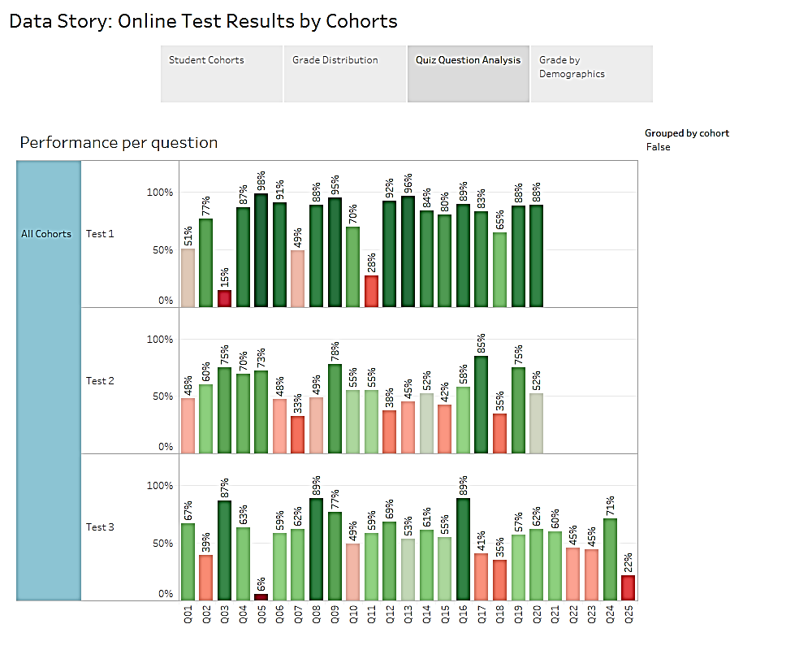Viewport: 812px width, 650px height.
Task: Click the Test 2 row label
Action: point(99,380)
